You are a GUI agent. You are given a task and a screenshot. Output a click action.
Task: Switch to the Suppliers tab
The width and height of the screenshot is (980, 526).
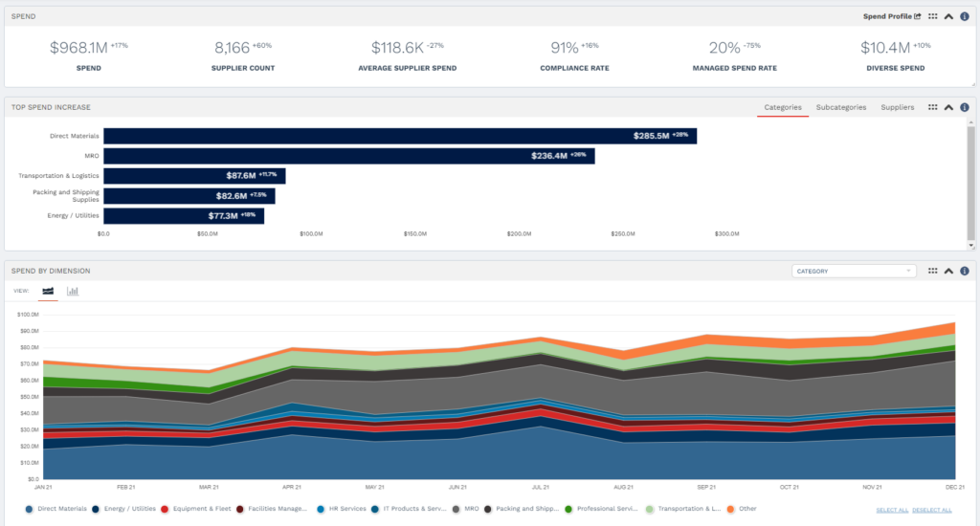tap(897, 107)
